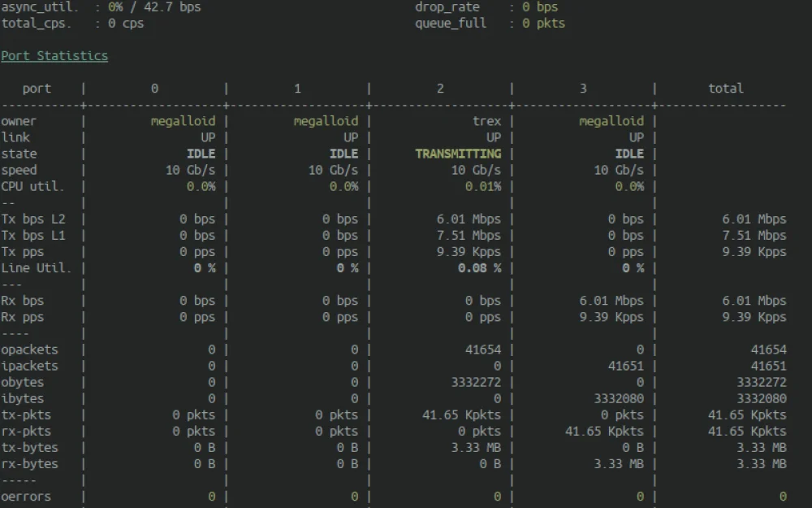Image resolution: width=812 pixels, height=508 pixels.
Task: Click the 'Tx bps L1' row label
Action: [x=33, y=236]
